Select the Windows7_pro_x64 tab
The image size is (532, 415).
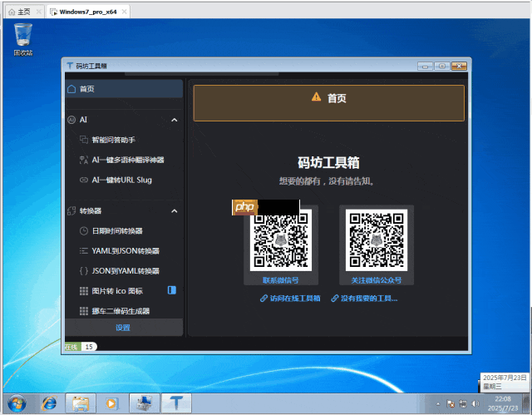point(87,12)
